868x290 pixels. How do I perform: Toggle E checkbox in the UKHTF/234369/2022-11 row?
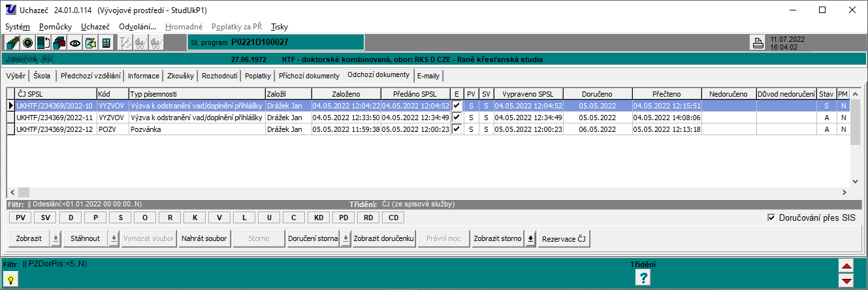pyautogui.click(x=457, y=118)
